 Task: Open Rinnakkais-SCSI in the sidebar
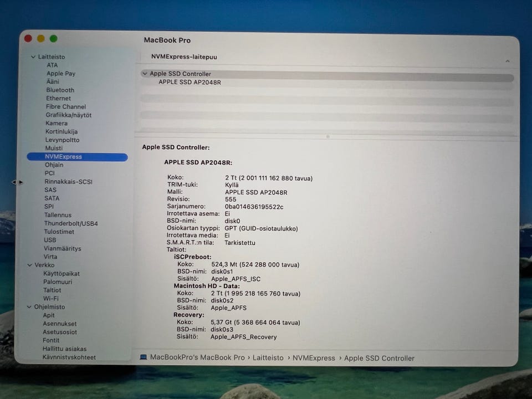68,182
